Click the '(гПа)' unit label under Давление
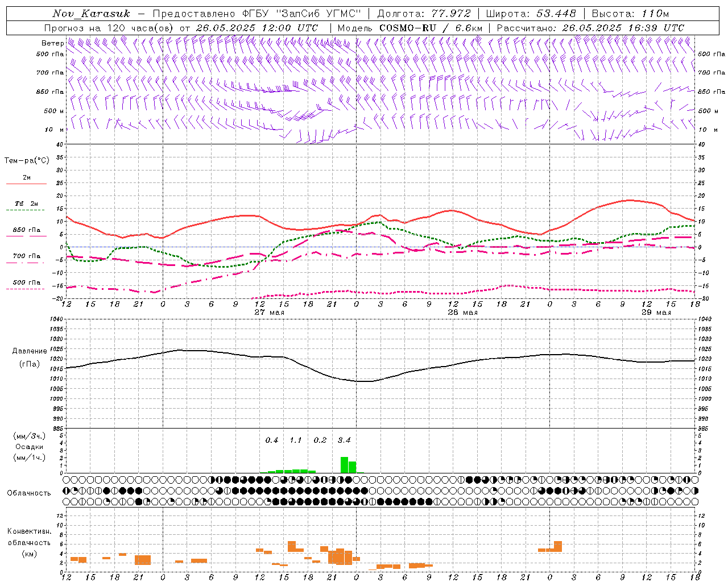The height and width of the screenshot is (582, 728). (30, 364)
